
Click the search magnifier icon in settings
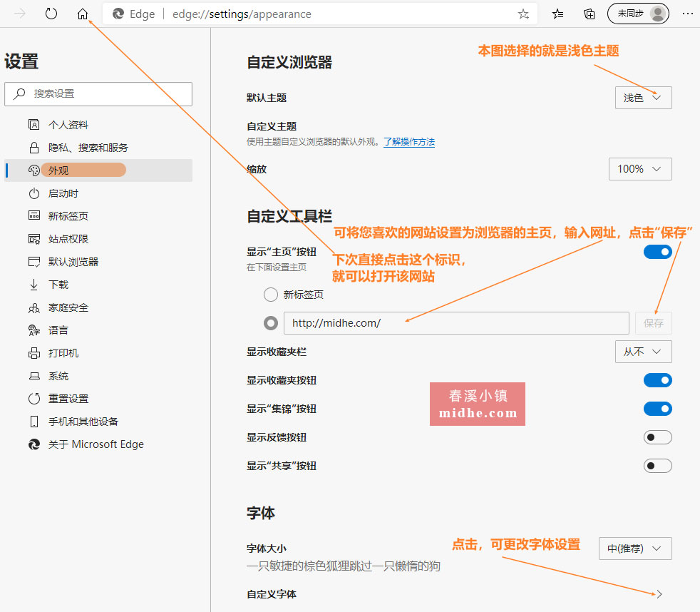(x=19, y=94)
